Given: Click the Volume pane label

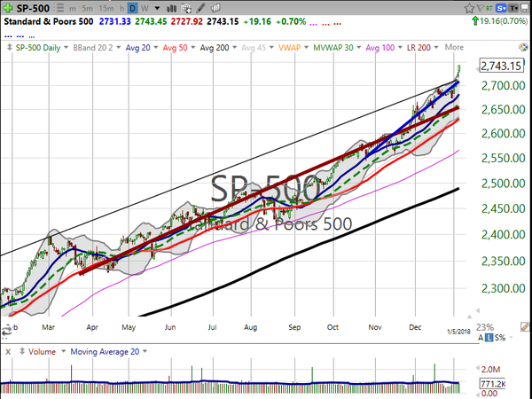Looking at the screenshot, I should [x=42, y=351].
